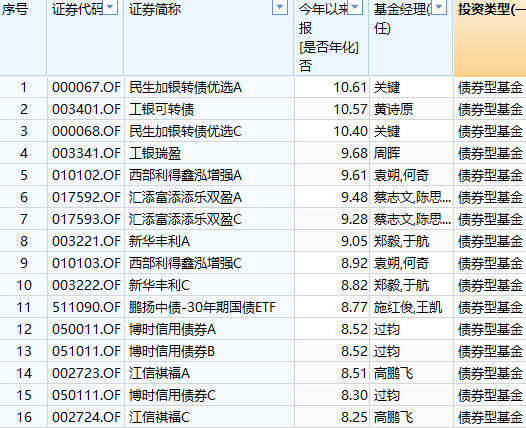Select code cell 050011.OF
Screen dimensions: 526x428
click(86, 329)
